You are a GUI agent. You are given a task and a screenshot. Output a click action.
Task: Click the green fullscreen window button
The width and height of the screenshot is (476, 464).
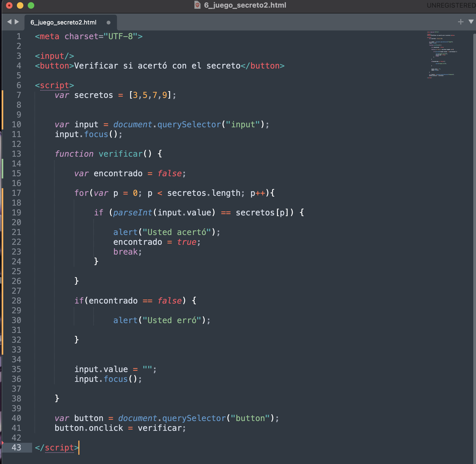click(x=31, y=5)
